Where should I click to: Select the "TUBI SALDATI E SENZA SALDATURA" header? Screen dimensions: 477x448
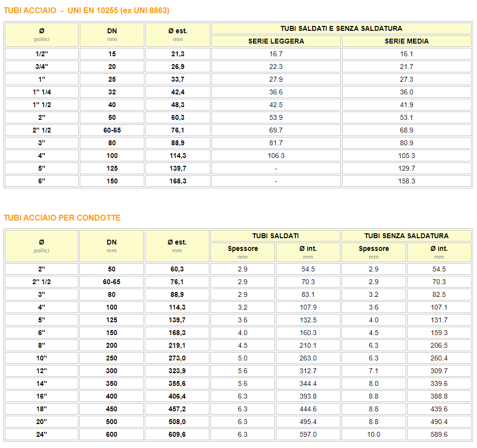[341, 28]
